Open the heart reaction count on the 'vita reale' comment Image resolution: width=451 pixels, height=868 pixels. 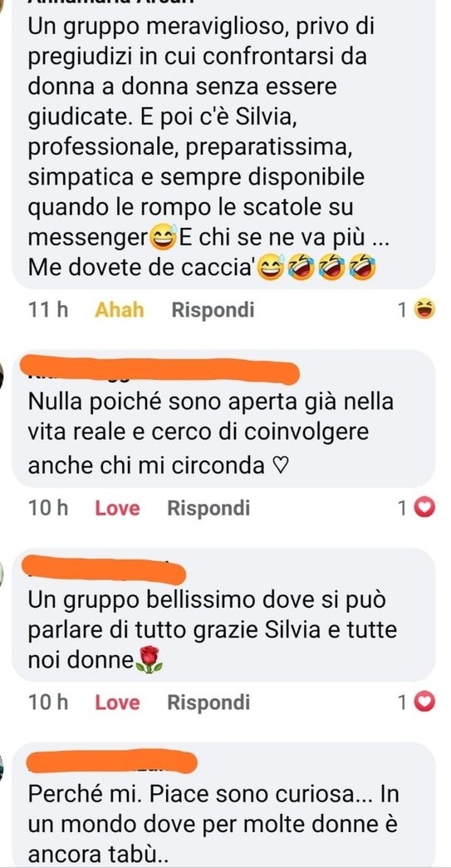click(x=417, y=508)
